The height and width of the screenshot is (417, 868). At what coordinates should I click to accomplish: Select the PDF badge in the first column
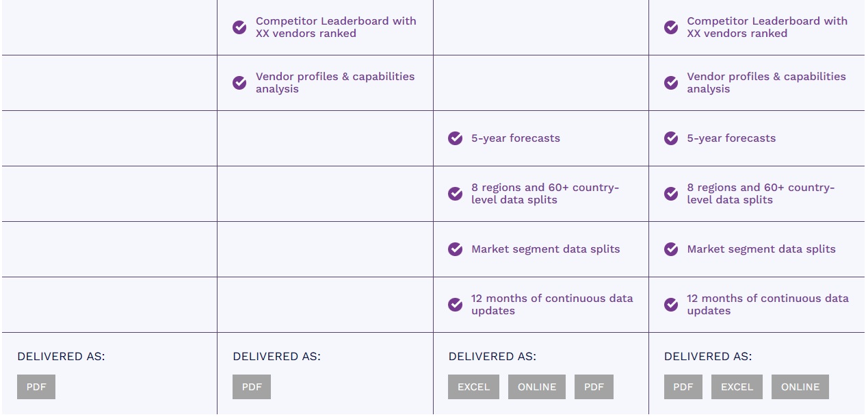pos(36,387)
